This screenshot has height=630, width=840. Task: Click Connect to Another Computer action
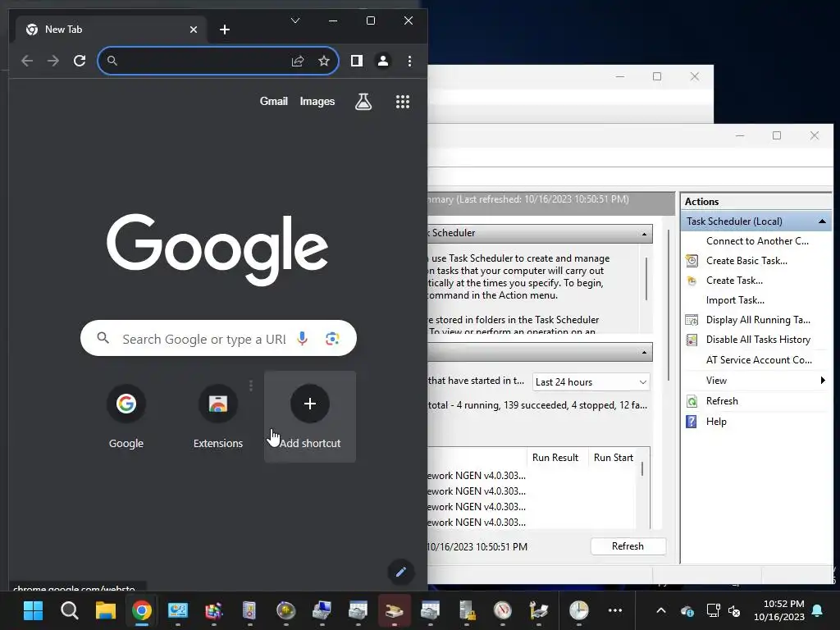757,241
